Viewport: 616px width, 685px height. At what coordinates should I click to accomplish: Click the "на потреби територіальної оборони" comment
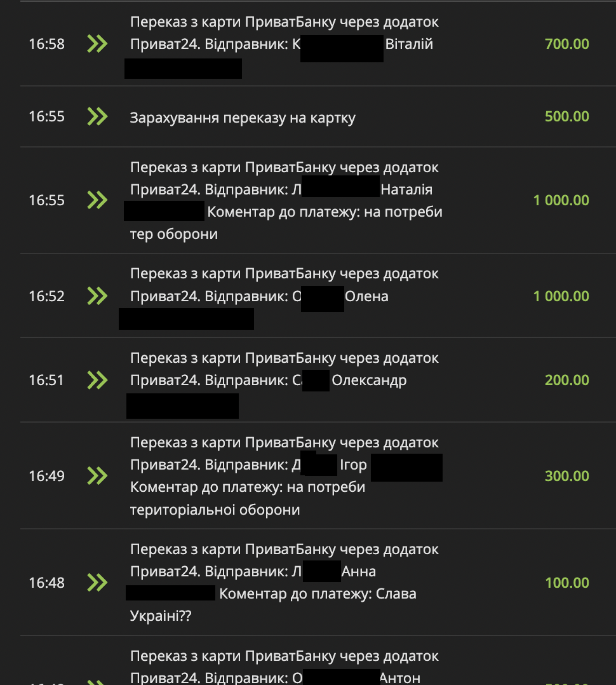pos(248,499)
